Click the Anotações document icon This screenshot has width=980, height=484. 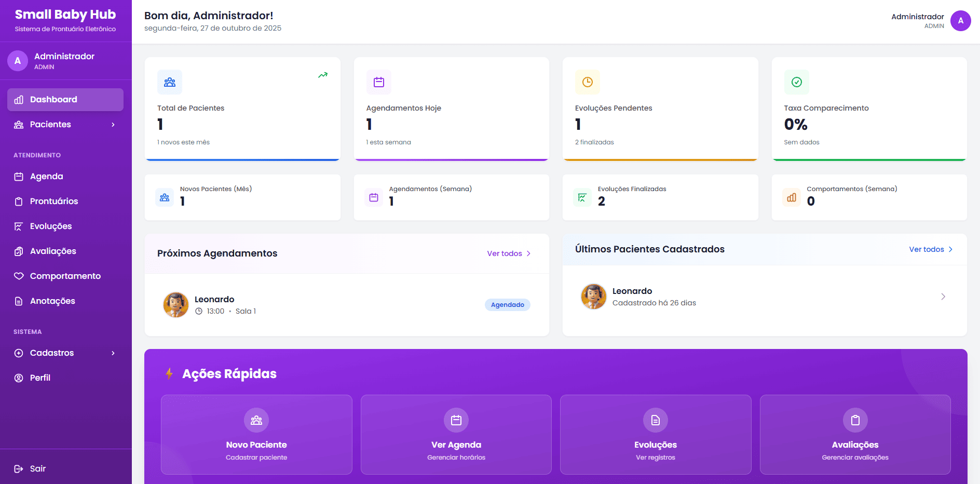tap(19, 301)
